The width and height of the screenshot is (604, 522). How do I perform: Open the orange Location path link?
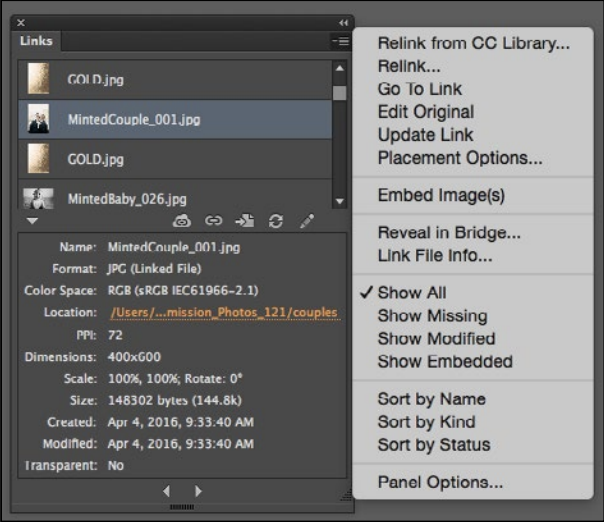(224, 312)
